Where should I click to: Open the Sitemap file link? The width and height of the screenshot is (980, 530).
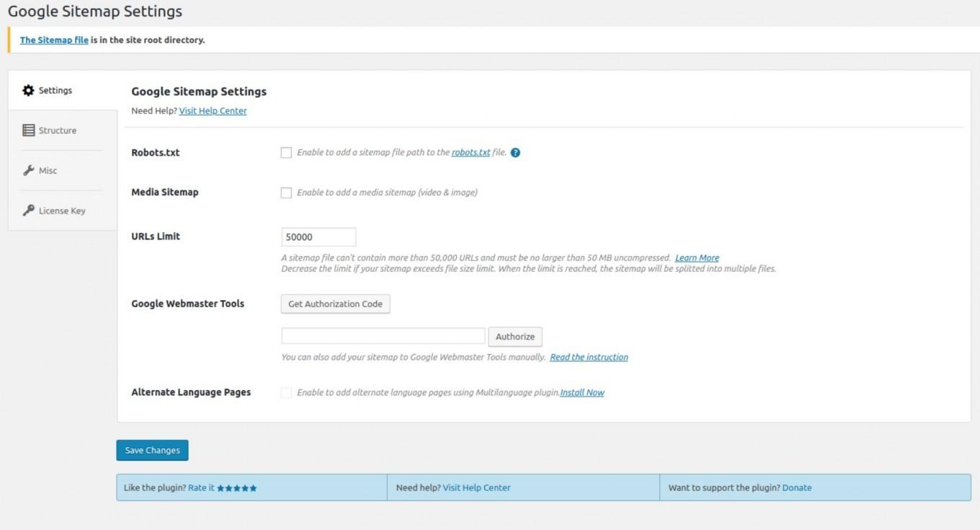pyautogui.click(x=54, y=40)
